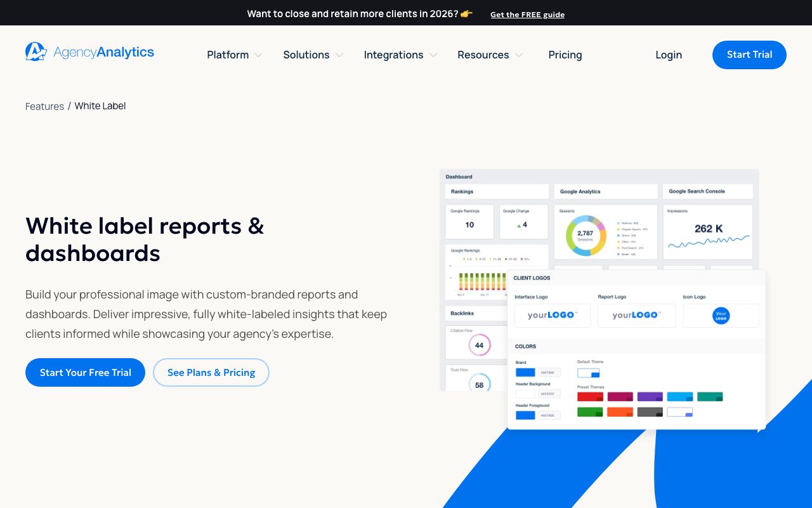The image size is (812, 508).
Task: Click Start Your Free Trial
Action: [x=85, y=373]
